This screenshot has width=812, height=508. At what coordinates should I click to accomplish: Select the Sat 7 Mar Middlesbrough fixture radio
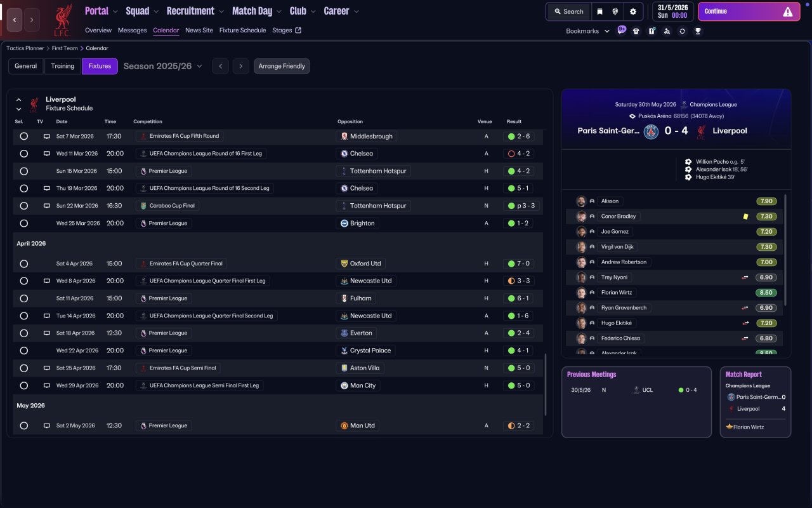[x=24, y=137]
